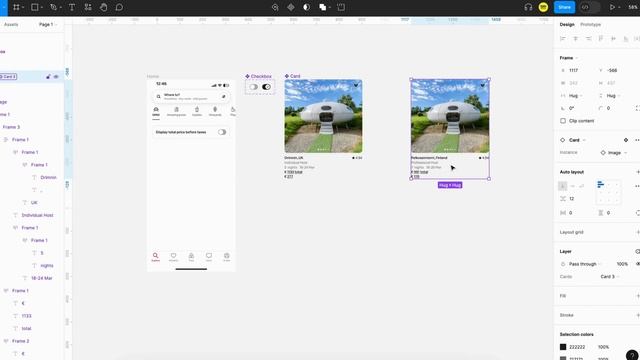Enable the Clip content checkbox
This screenshot has width=640, height=360.
(x=563, y=121)
